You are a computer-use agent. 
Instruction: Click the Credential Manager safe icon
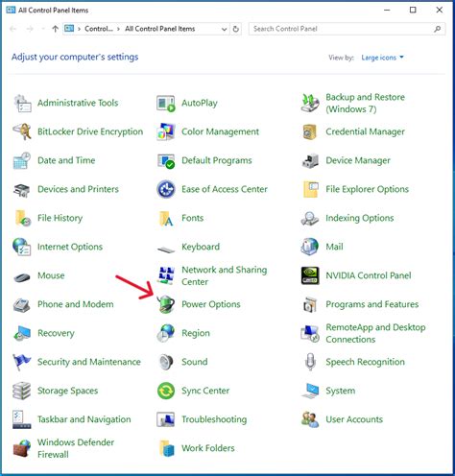click(x=309, y=131)
